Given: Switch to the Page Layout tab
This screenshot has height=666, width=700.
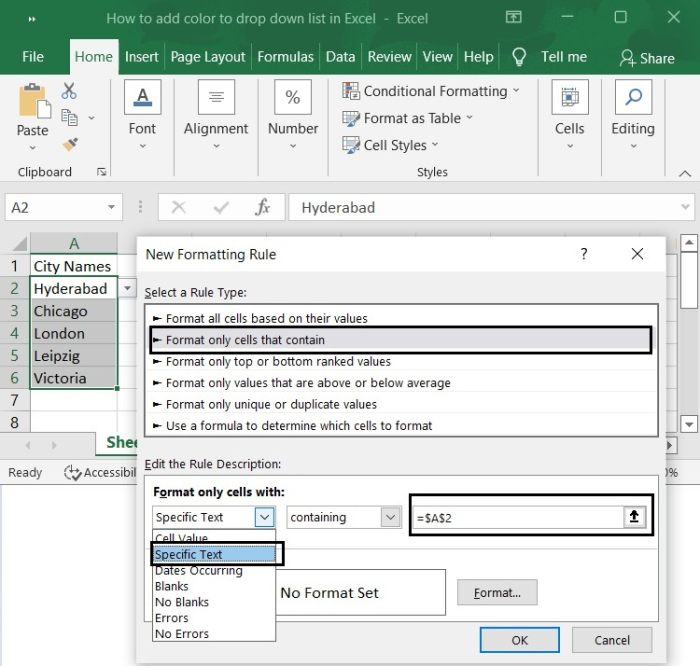Looking at the screenshot, I should coord(209,57).
